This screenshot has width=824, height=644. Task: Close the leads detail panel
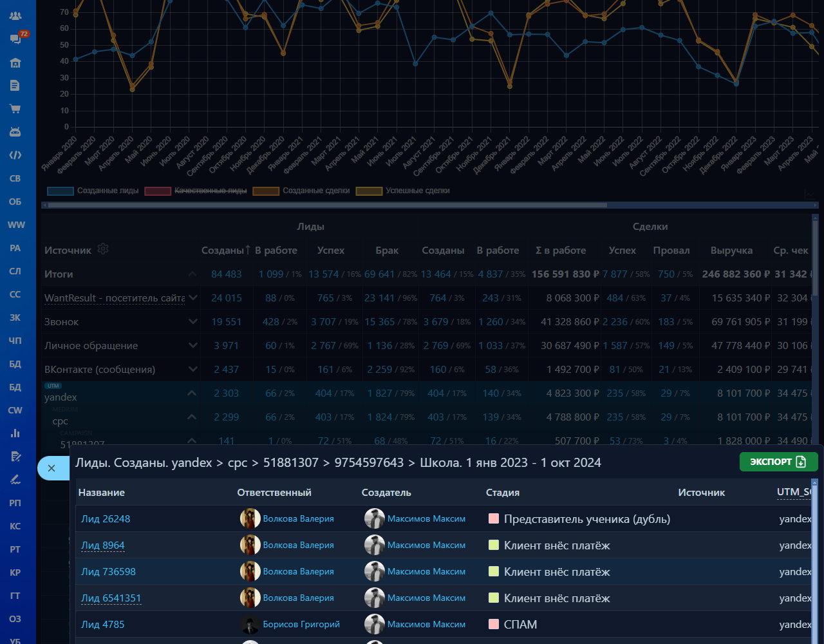click(51, 468)
